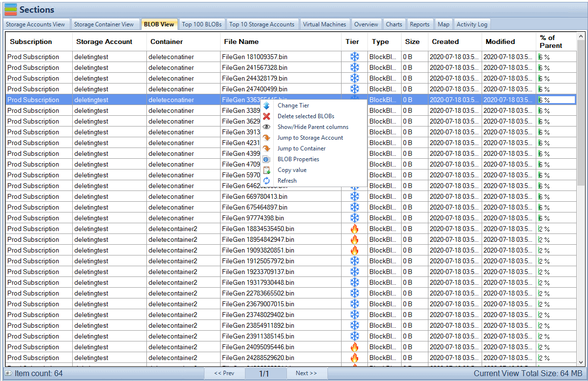Select the FileGen 24095095446.bin row
588x381 pixels.
coord(259,347)
